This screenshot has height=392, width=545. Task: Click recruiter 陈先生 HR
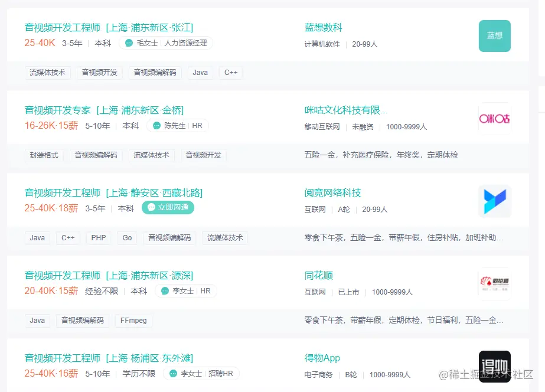(x=178, y=126)
